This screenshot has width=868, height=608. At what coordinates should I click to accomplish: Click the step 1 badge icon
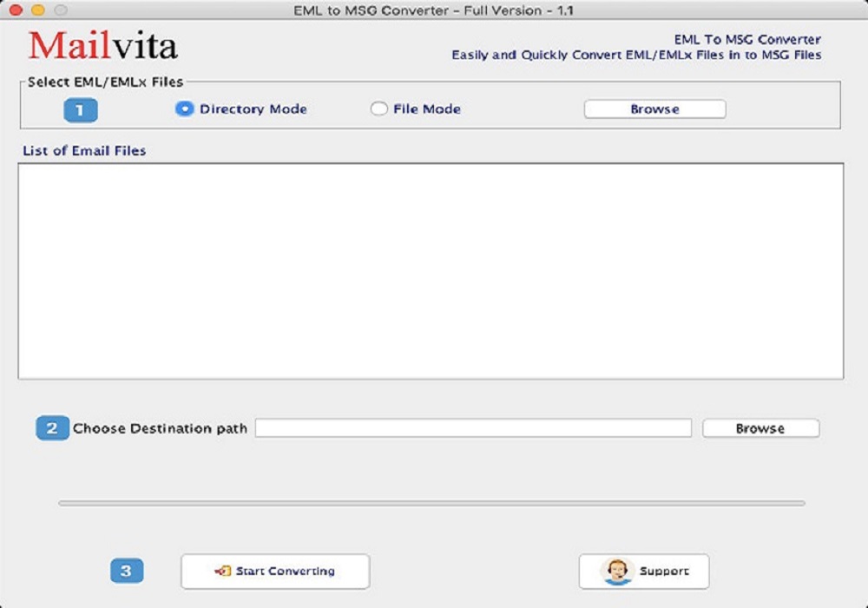(x=80, y=110)
